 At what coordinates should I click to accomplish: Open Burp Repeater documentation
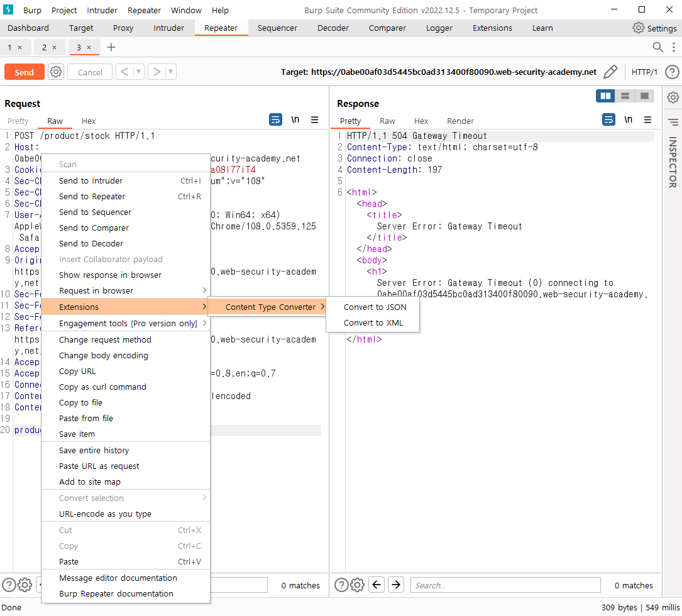pyautogui.click(x=126, y=593)
